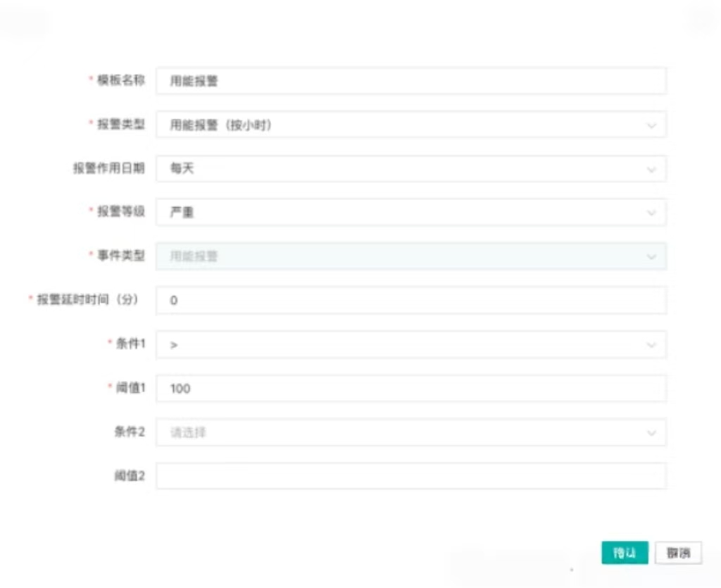Click the chevron arrow in 事件类型 field
Image resolution: width=721 pixels, height=588 pixels.
click(x=651, y=257)
